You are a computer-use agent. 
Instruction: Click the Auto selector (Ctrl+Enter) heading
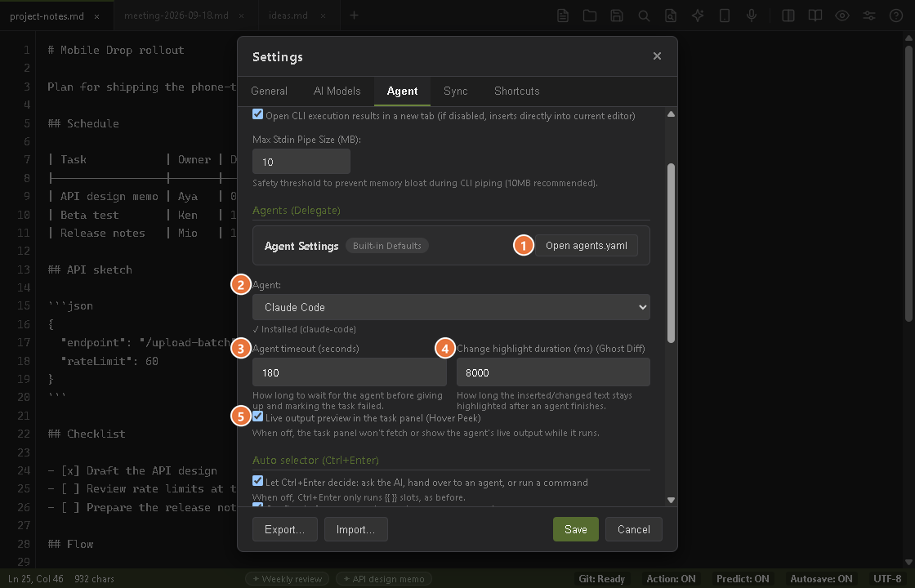click(315, 461)
